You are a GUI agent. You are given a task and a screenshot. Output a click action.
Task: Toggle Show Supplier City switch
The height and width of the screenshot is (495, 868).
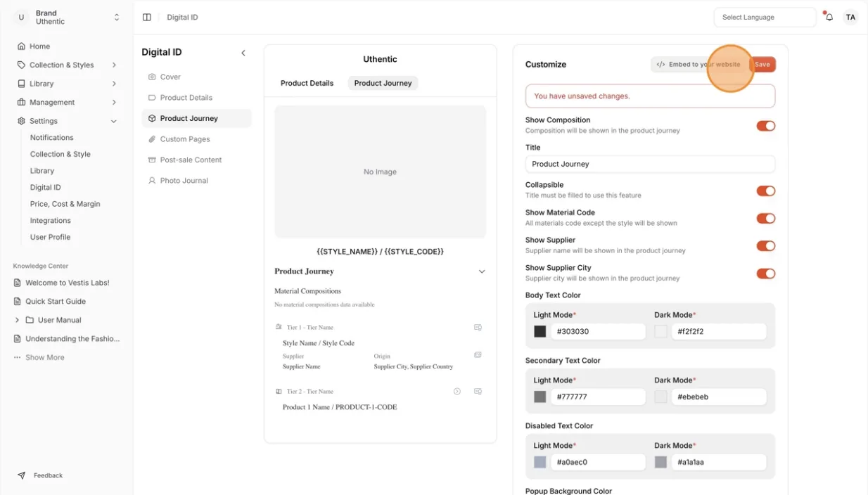pyautogui.click(x=766, y=274)
